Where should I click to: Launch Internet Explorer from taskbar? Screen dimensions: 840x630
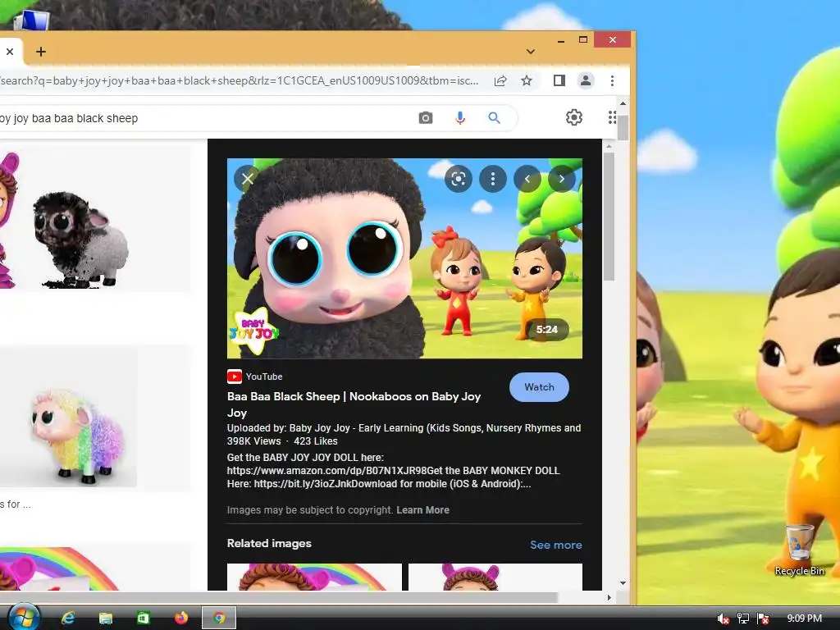pyautogui.click(x=67, y=619)
